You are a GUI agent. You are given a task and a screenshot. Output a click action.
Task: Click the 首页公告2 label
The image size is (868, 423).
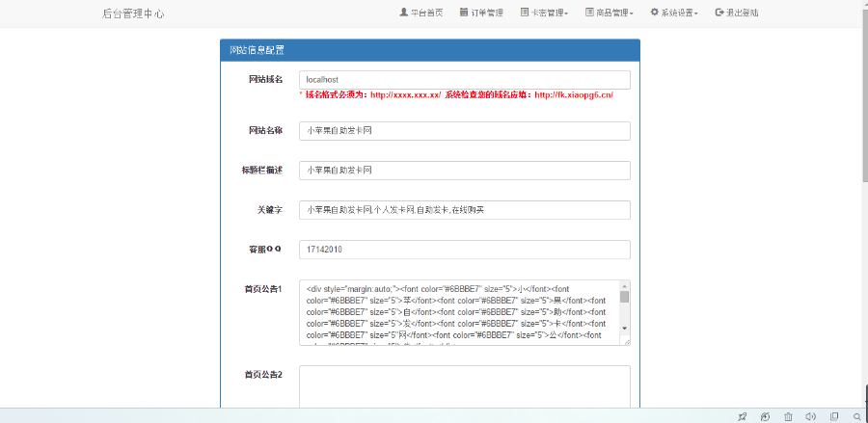click(263, 375)
